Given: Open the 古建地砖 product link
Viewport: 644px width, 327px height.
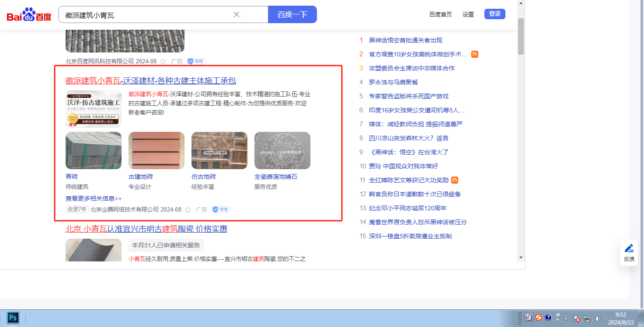Looking at the screenshot, I should (141, 177).
